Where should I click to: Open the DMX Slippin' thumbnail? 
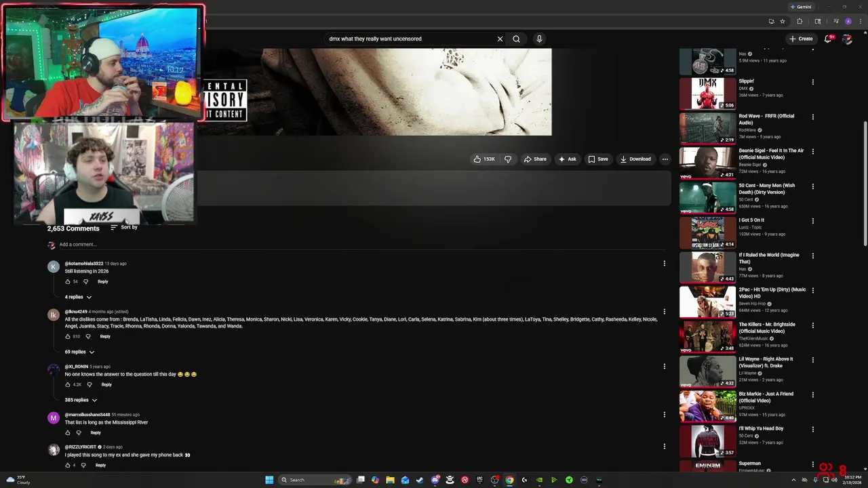click(707, 94)
